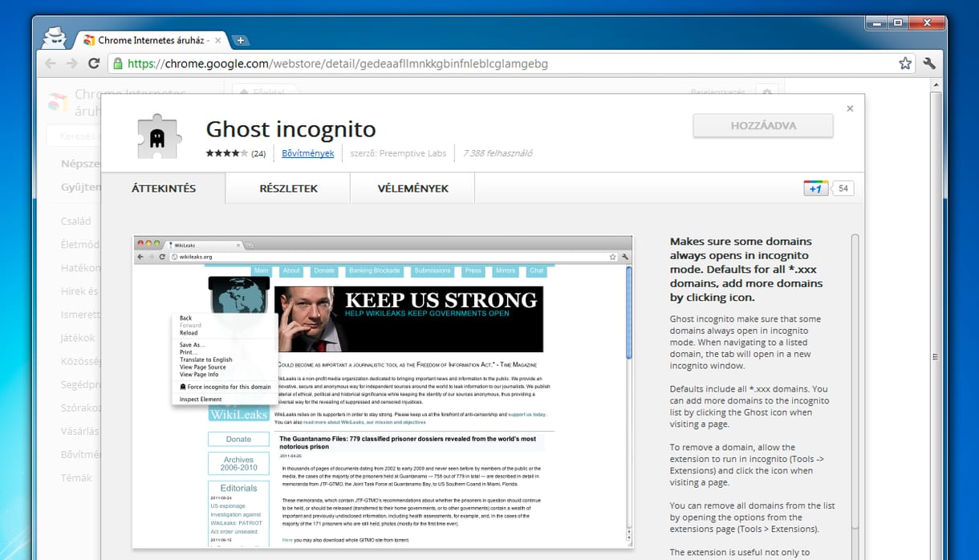This screenshot has width=979, height=560.
Task: Open the Chrome wrench menu
Action: click(929, 63)
